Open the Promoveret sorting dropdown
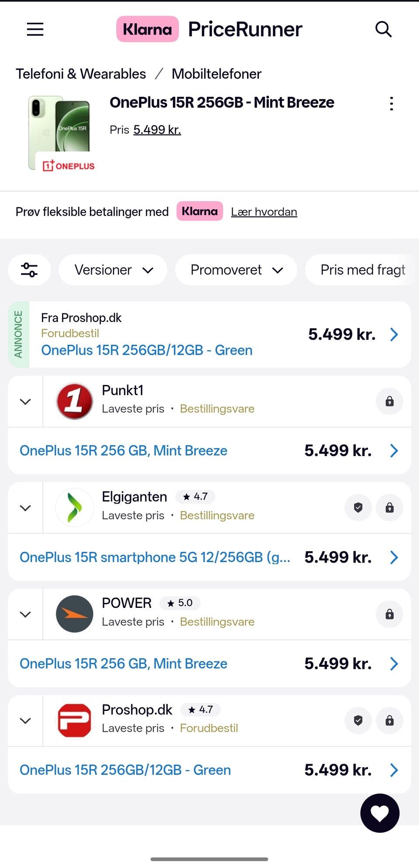 pos(236,270)
